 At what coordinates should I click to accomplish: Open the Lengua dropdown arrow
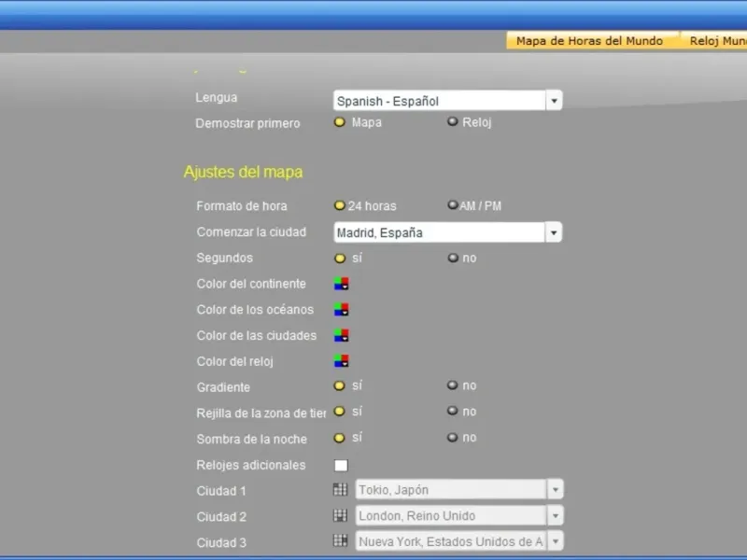pyautogui.click(x=554, y=101)
